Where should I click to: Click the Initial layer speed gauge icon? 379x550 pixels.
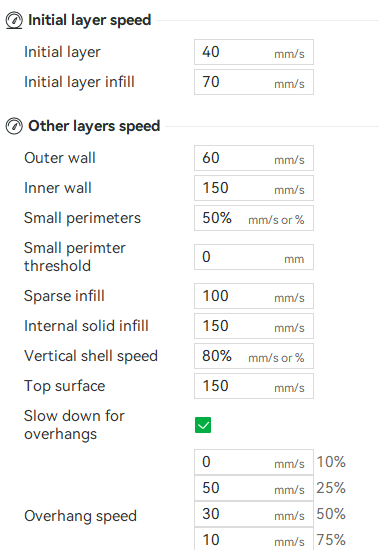point(14,20)
